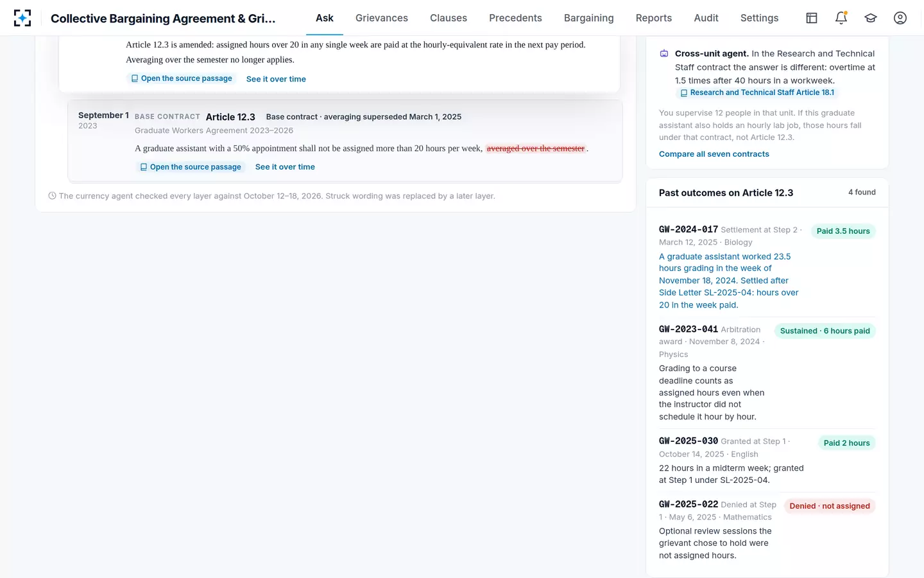Click the Paid 3.5 hours badge
The width and height of the screenshot is (924, 578).
point(843,231)
